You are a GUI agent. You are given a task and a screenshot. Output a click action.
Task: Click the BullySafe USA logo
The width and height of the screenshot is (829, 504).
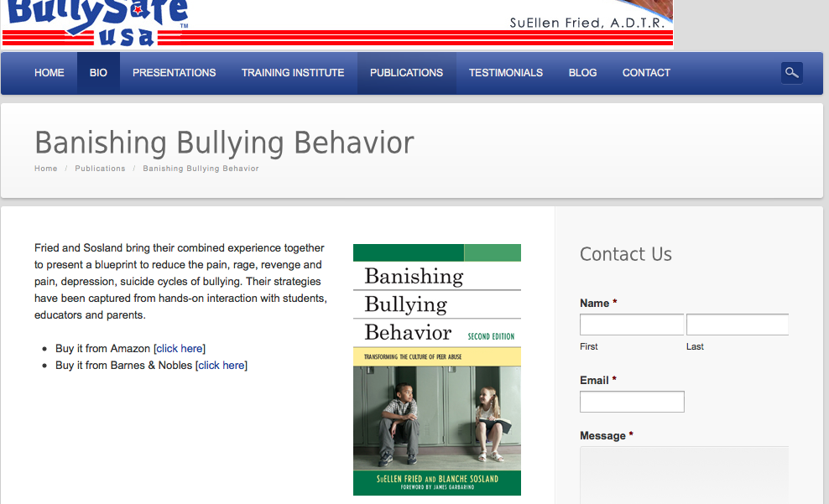point(98,23)
